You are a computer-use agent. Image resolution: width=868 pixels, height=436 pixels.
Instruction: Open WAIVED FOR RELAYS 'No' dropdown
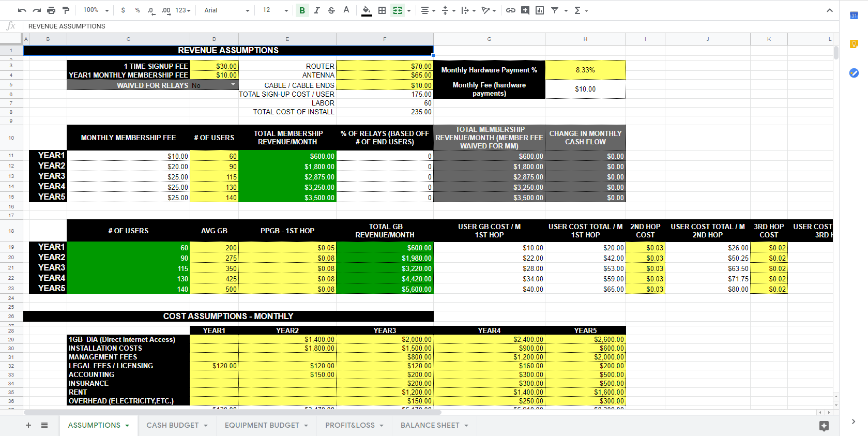(233, 85)
